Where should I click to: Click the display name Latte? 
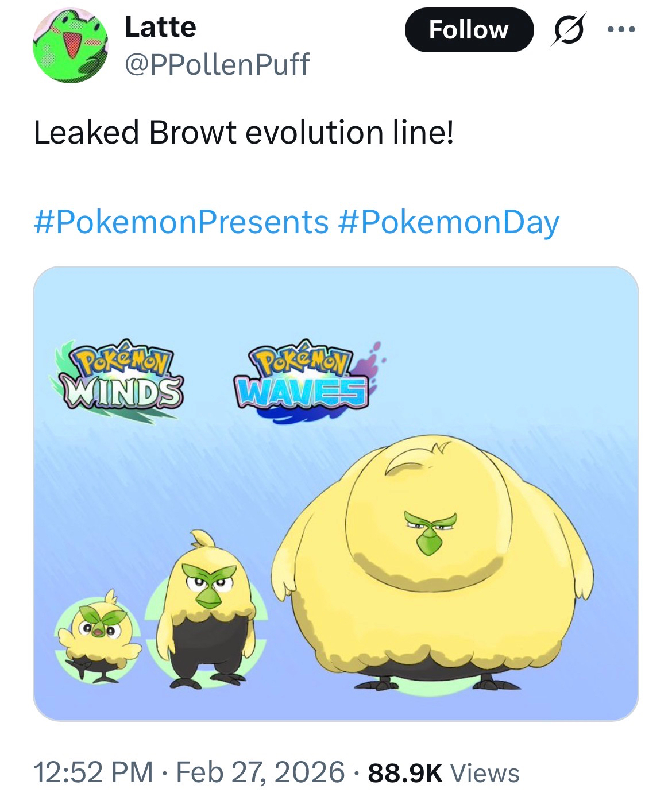[160, 27]
